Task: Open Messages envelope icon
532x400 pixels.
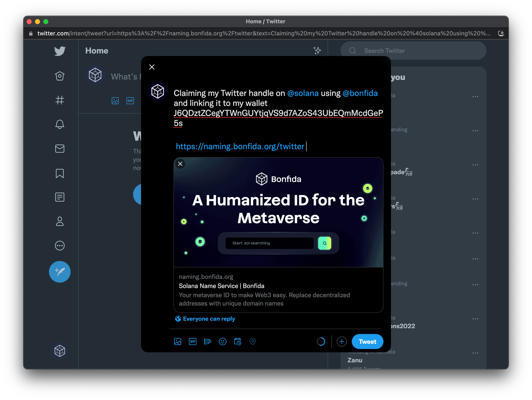Action: 60,149
